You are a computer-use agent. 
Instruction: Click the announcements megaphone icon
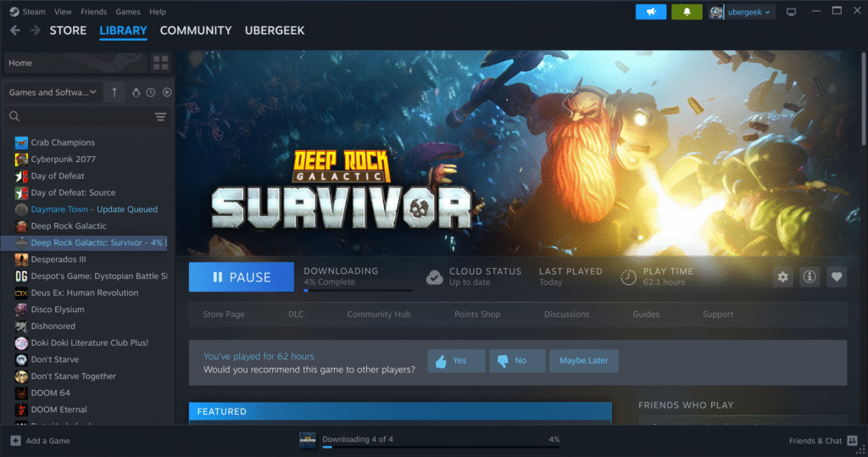(x=650, y=12)
